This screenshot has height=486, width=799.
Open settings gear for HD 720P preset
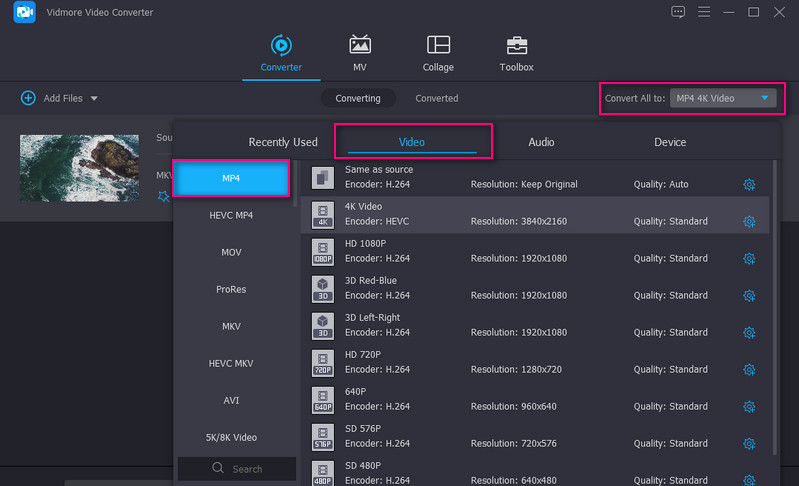tap(748, 370)
